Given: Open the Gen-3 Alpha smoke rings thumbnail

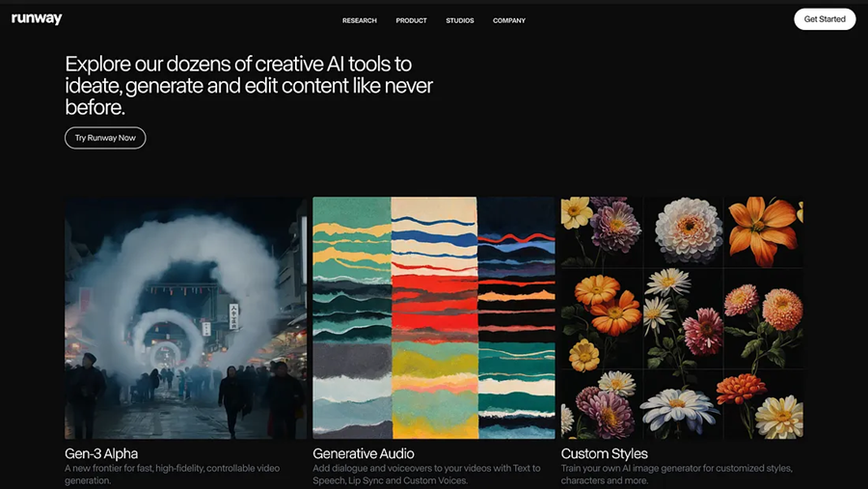Looking at the screenshot, I should 185,318.
